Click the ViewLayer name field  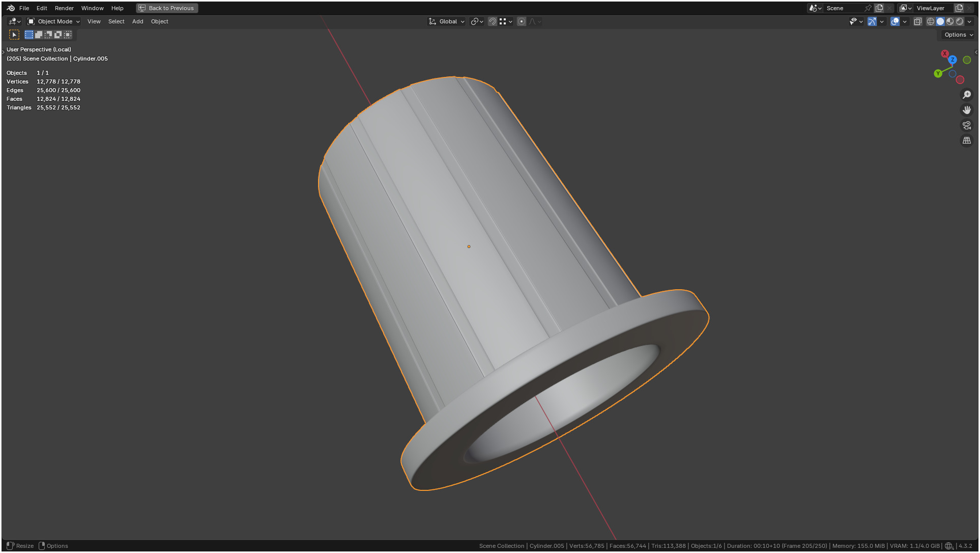tap(931, 8)
